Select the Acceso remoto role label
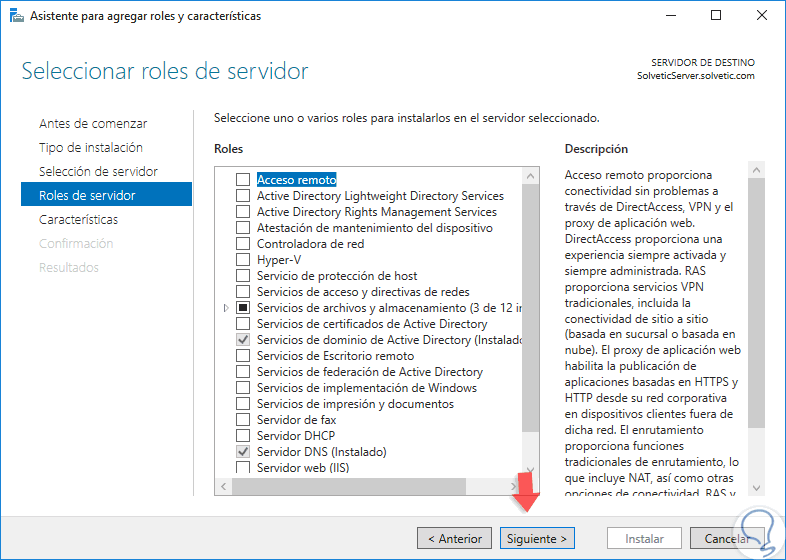The image size is (786, 560). pyautogui.click(x=296, y=179)
